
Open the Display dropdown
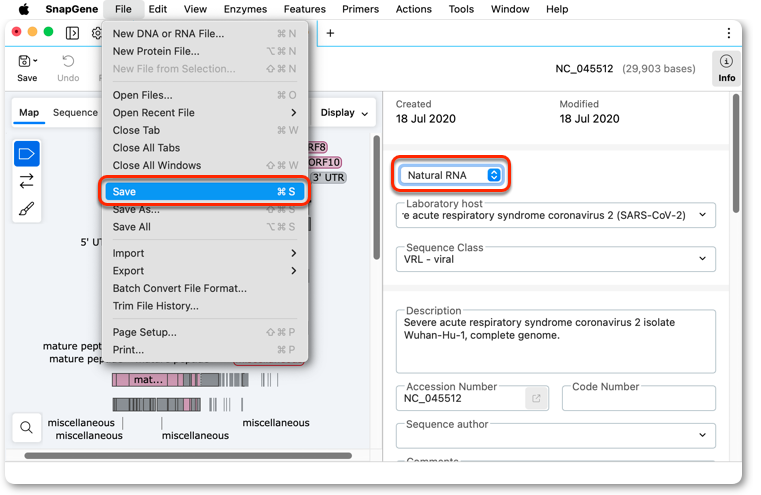(344, 113)
